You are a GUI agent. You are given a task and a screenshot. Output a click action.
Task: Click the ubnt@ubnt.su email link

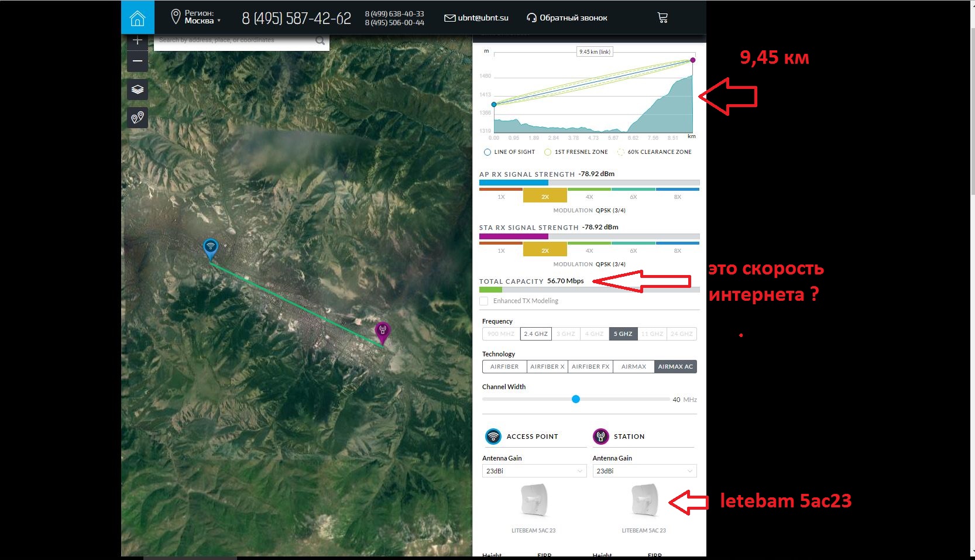pos(483,18)
